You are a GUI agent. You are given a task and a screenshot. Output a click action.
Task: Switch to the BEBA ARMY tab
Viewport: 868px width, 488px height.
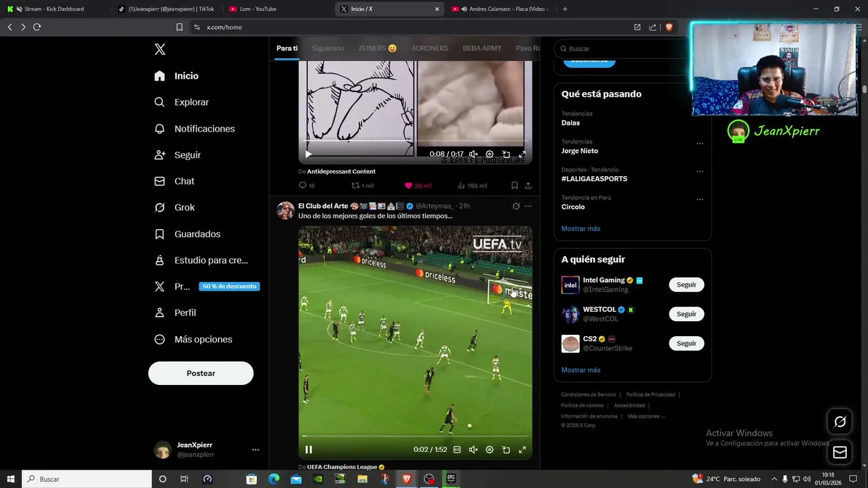[482, 48]
